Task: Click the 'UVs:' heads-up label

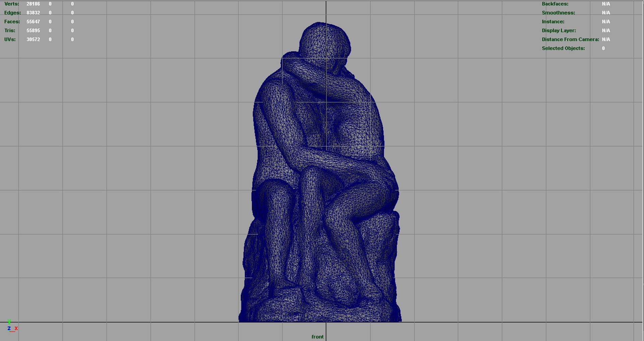Action: (10, 39)
